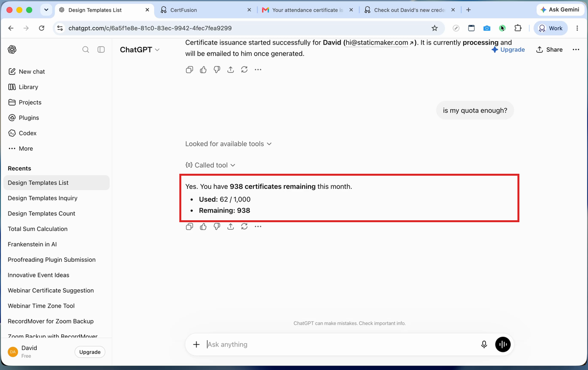This screenshot has width=588, height=370.
Task: Open 'RecordMover for Zoom Backup' recent chat
Action: [56, 322]
